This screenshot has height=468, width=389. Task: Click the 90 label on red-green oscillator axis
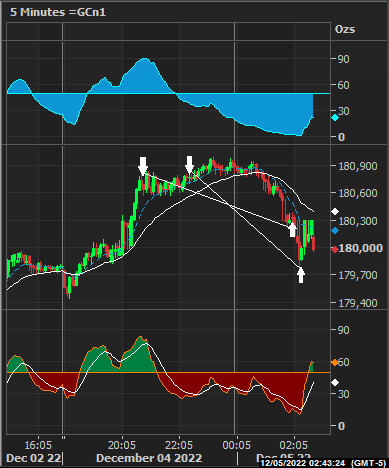coord(343,330)
